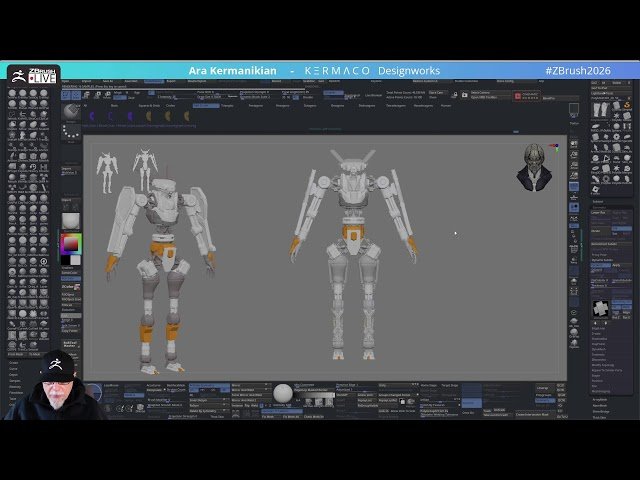This screenshot has width=640, height=480.
Task: Open the Triangles tab
Action: point(227,106)
